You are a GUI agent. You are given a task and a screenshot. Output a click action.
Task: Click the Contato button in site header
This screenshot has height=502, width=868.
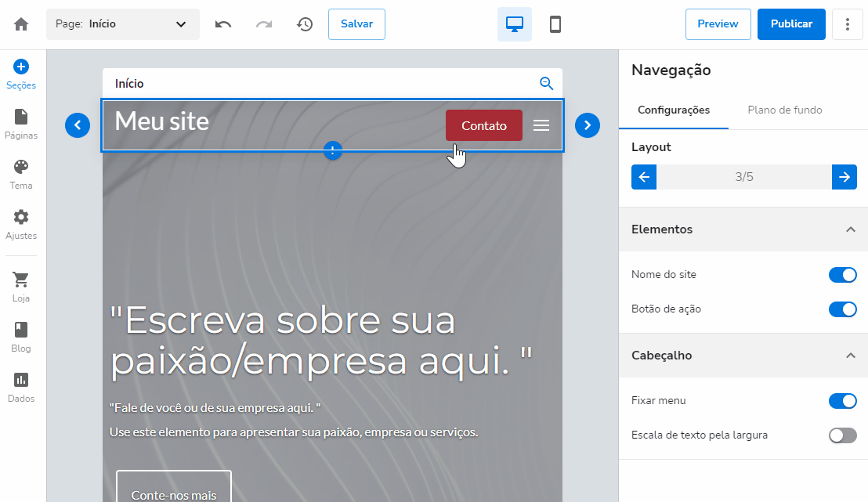tap(484, 125)
